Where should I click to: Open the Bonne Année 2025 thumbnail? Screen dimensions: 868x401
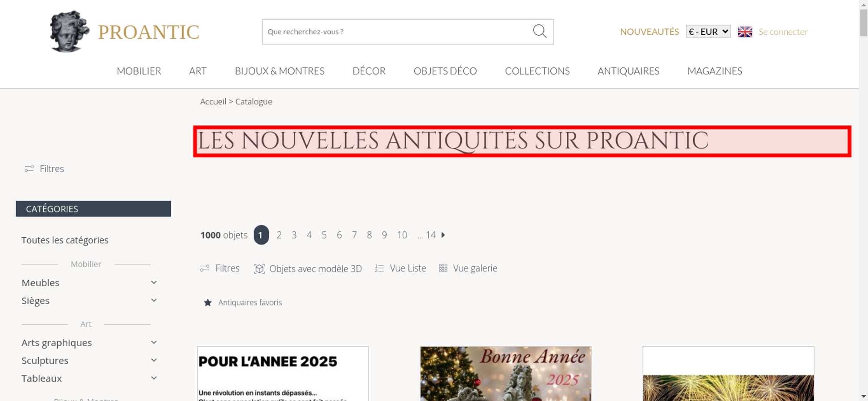tap(506, 374)
